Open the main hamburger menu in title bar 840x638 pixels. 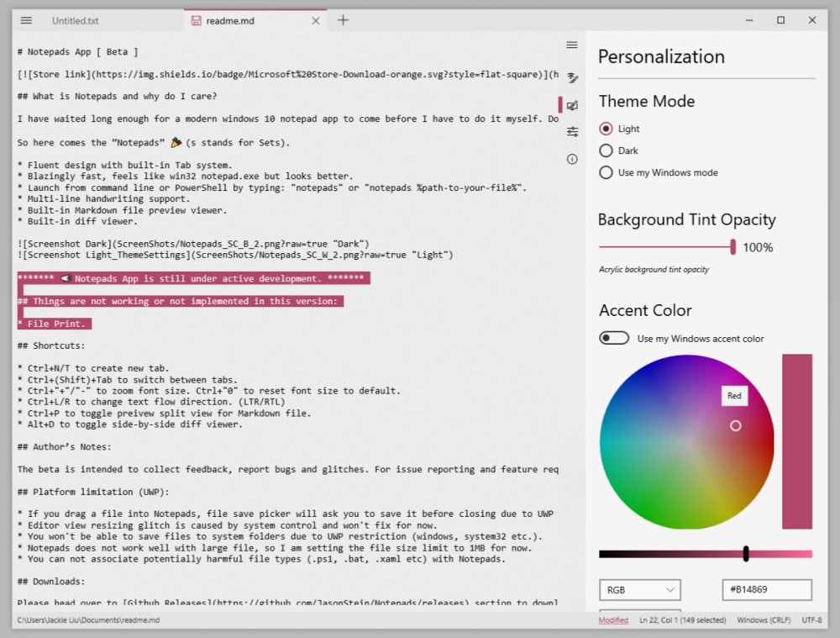point(26,20)
